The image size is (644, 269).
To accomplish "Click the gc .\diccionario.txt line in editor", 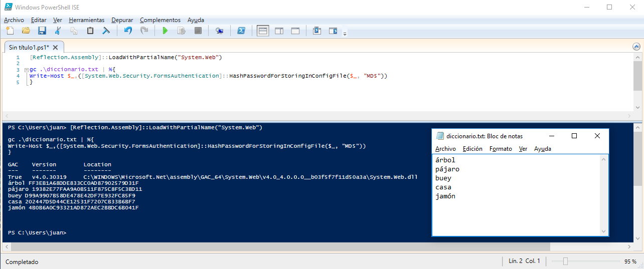I will pyautogui.click(x=73, y=70).
